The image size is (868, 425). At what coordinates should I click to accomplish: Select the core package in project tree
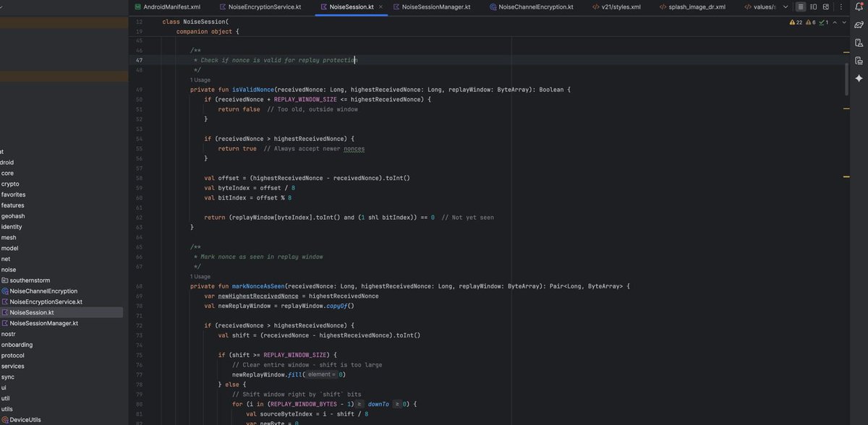click(x=7, y=173)
